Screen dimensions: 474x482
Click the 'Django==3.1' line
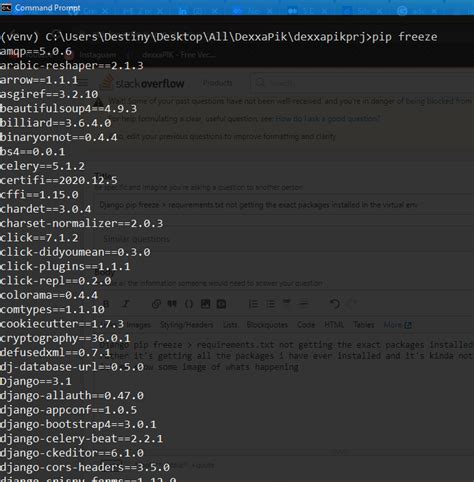(x=36, y=381)
